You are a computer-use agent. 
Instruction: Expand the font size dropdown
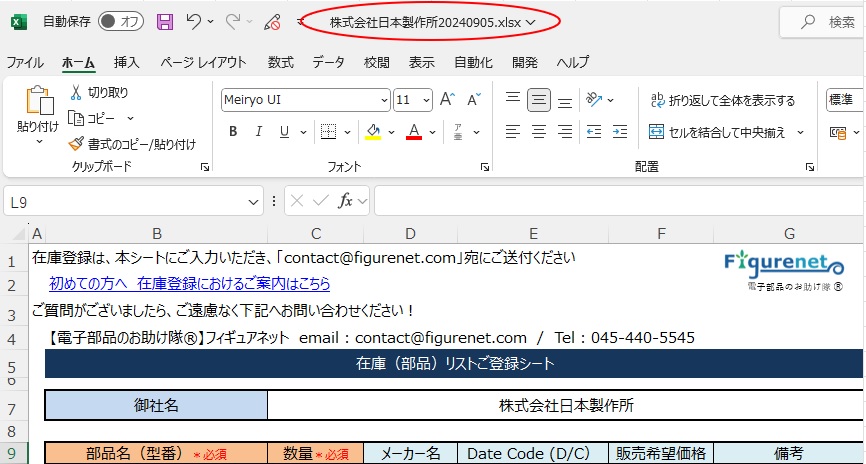point(427,100)
